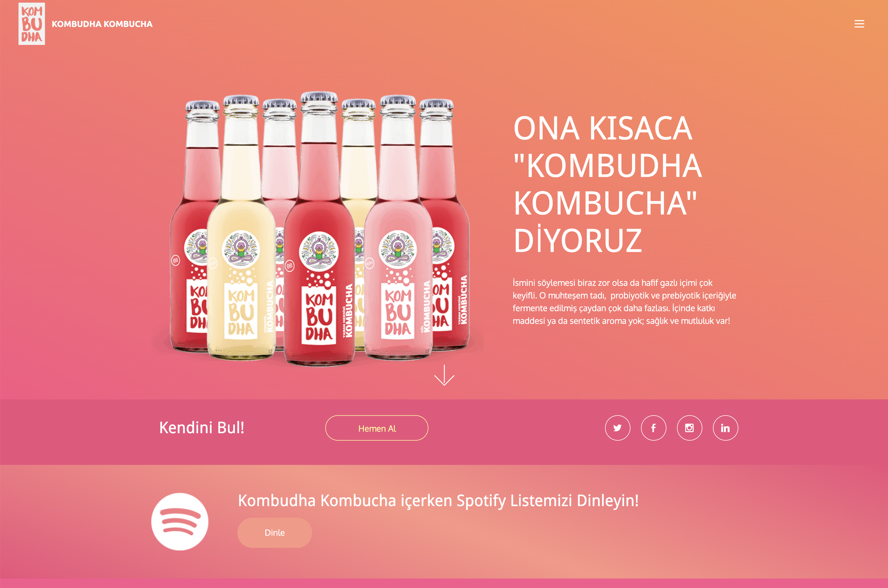Click the downward scroll arrow
Viewport: 888px width, 588px height.
pos(444,375)
